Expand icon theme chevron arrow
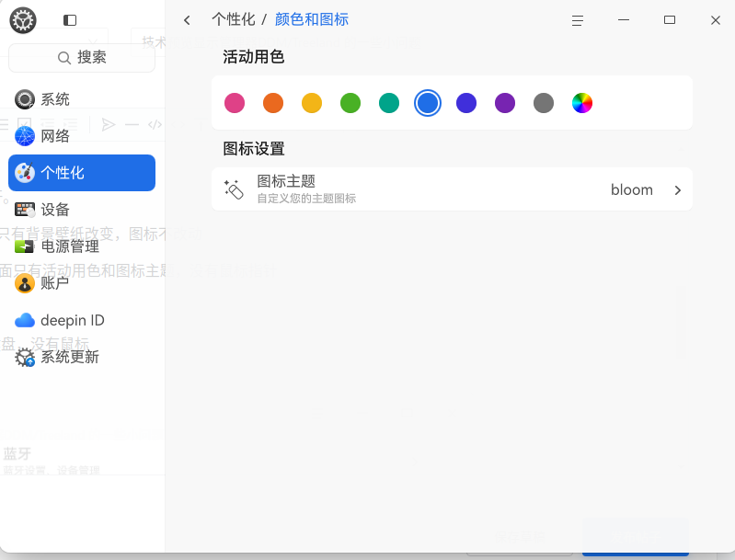Viewport: 735px width, 560px height. 678,189
